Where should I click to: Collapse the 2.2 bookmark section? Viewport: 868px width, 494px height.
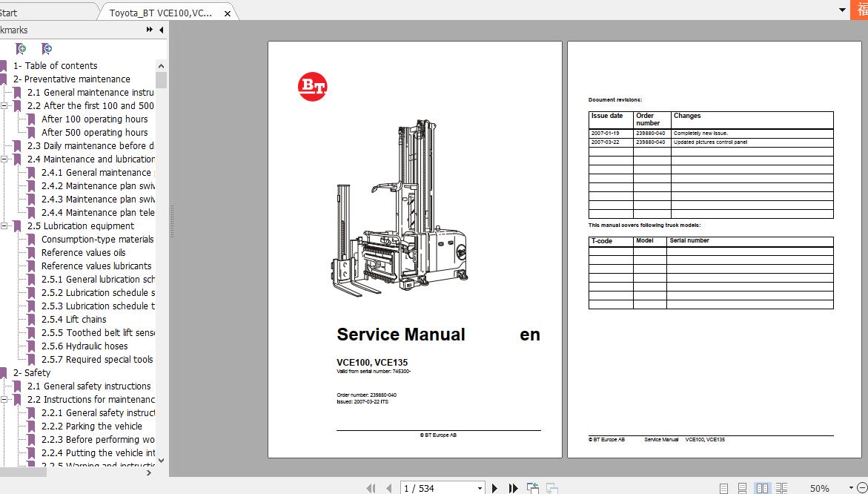click(x=5, y=105)
